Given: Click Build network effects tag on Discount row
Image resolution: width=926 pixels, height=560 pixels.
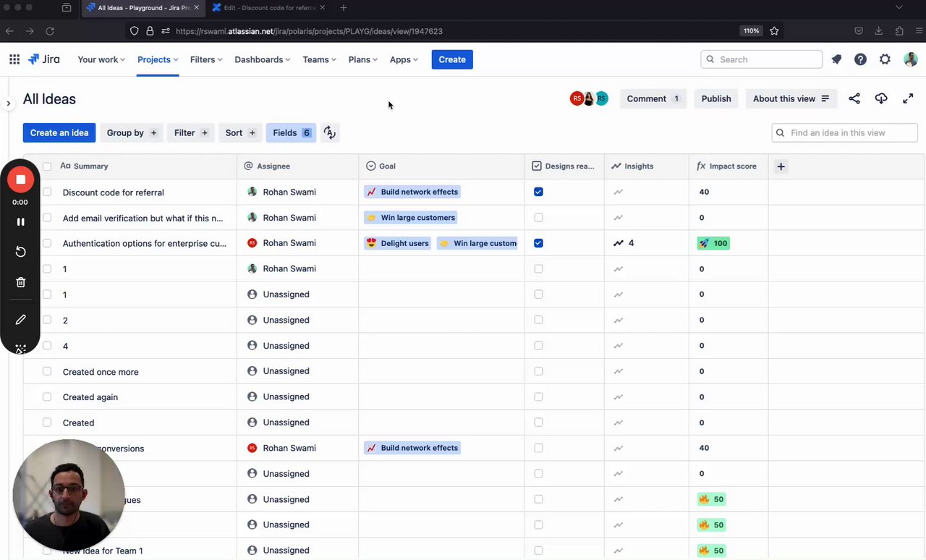Looking at the screenshot, I should click(x=412, y=192).
